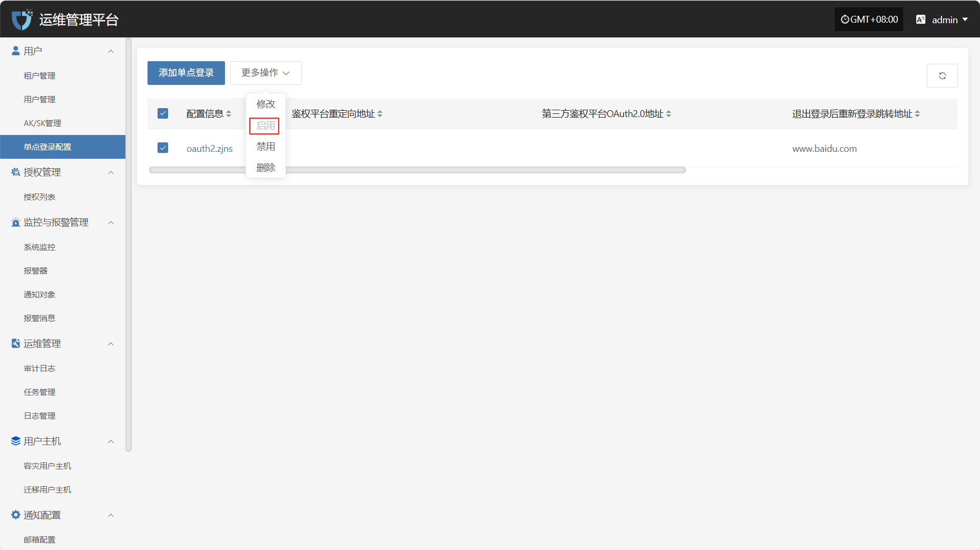Viewport: 980px width, 550px height.
Task: Open 报警器 in the sidebar
Action: (x=35, y=271)
